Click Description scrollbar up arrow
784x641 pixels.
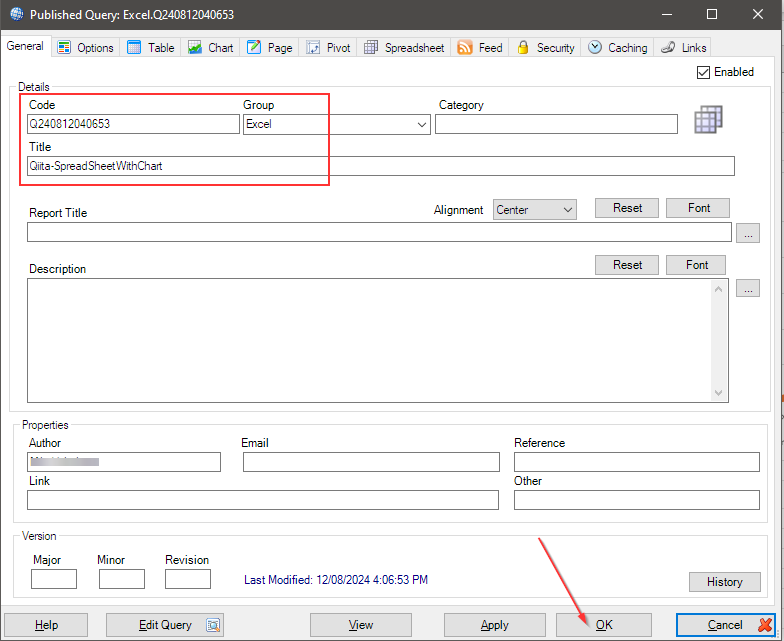coord(718,290)
